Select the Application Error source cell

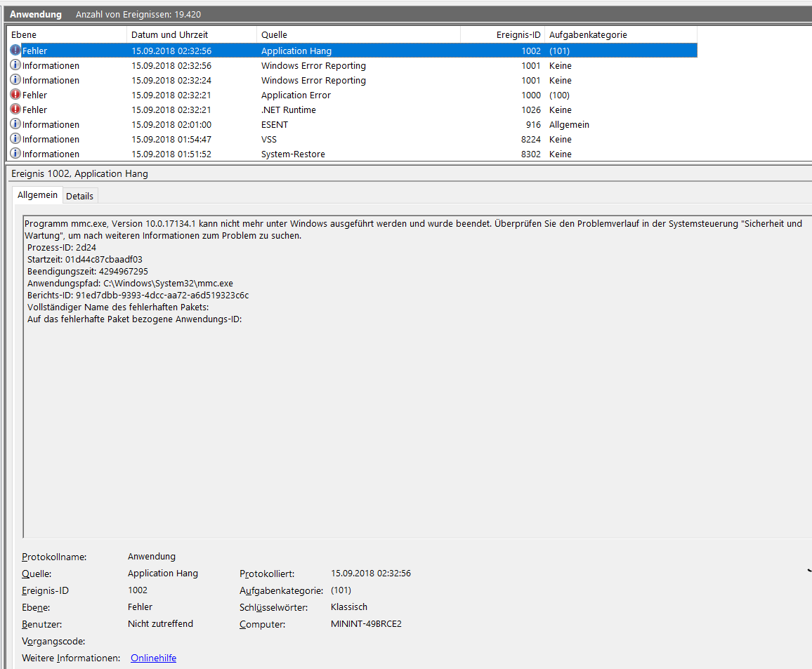pyautogui.click(x=296, y=95)
